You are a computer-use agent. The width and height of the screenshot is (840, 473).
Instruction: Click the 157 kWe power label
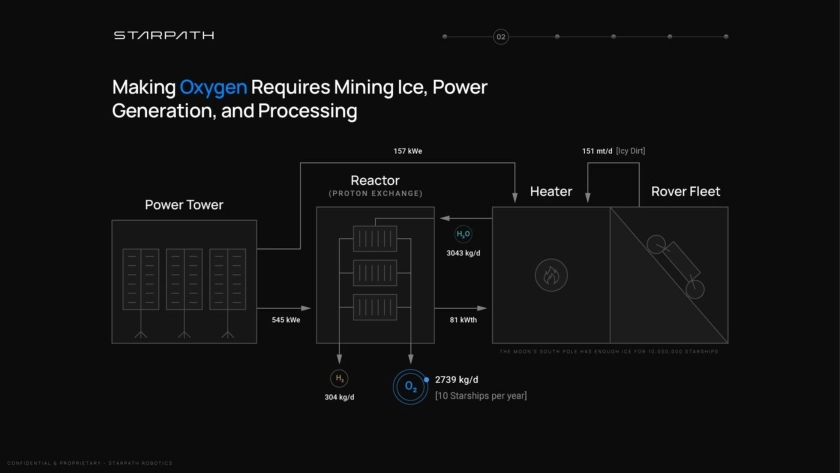(x=407, y=151)
